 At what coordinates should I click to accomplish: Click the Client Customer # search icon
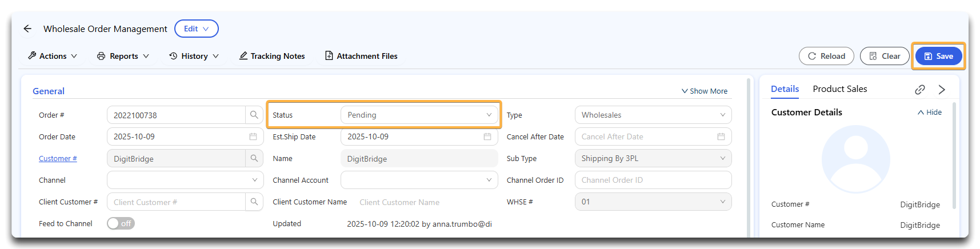point(254,202)
